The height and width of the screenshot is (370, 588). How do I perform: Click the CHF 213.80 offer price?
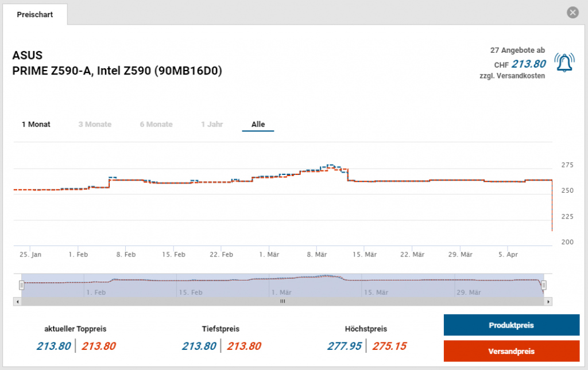click(528, 64)
